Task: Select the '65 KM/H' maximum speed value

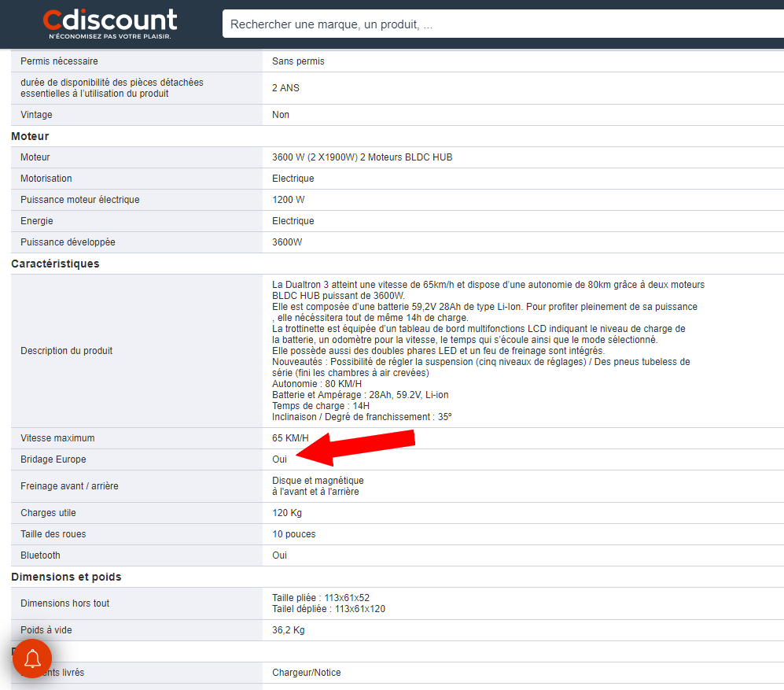Action: coord(290,438)
